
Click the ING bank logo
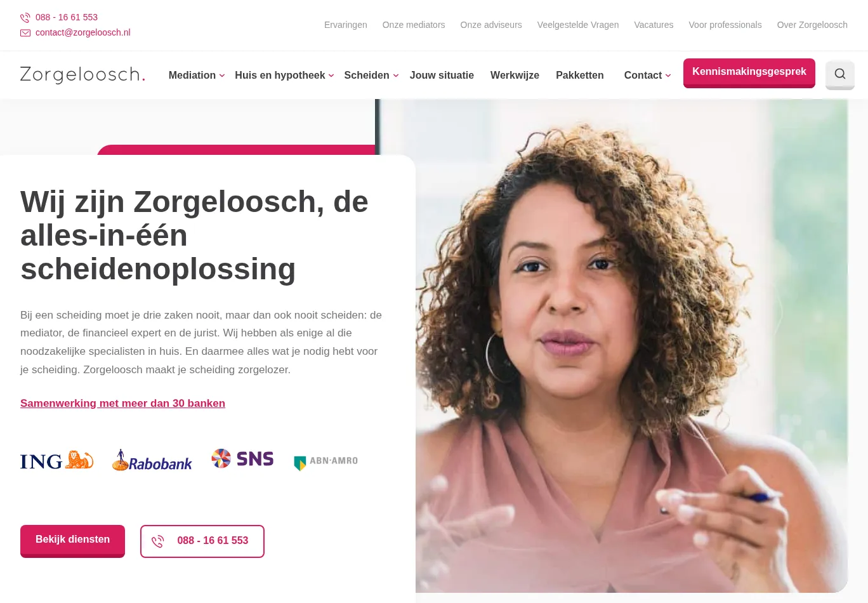tap(56, 460)
